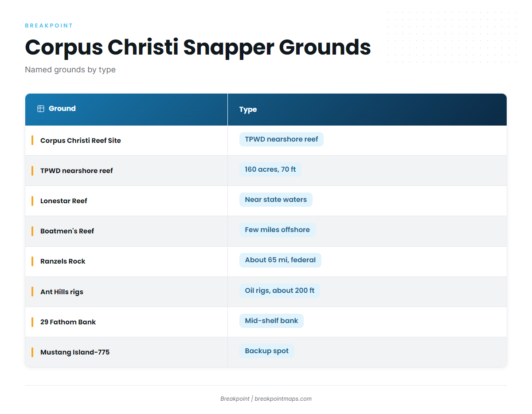Open the breakpointmaps.com footer link
The image size is (532, 414).
click(x=283, y=398)
